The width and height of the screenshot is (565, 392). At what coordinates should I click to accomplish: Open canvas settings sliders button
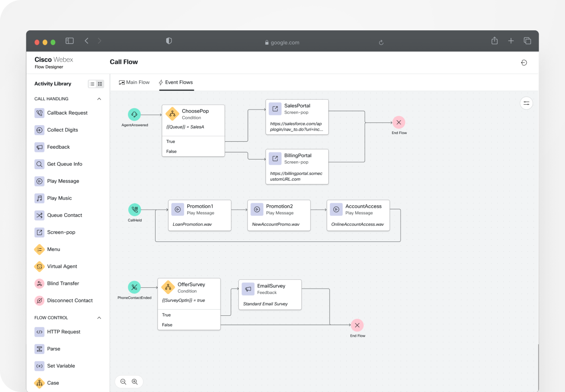pyautogui.click(x=526, y=103)
